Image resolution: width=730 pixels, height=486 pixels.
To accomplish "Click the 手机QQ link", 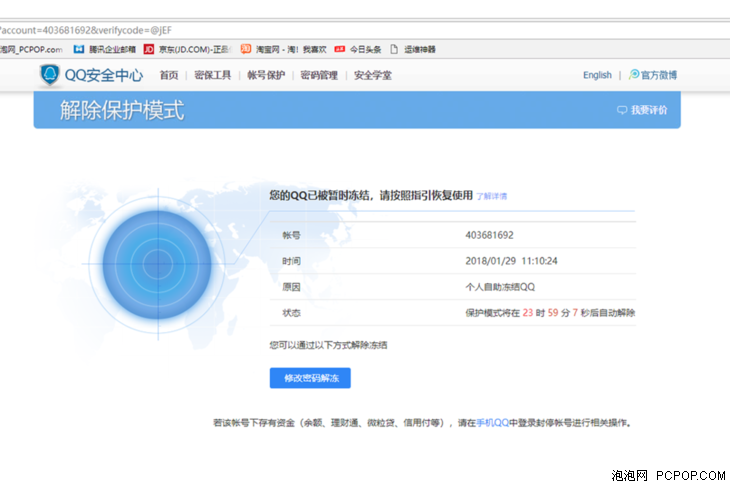I will pos(492,423).
